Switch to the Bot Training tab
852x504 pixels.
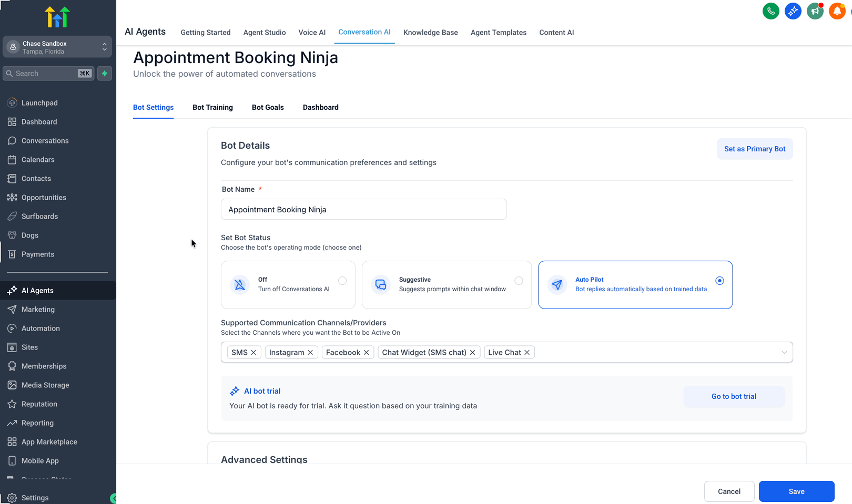pos(212,107)
